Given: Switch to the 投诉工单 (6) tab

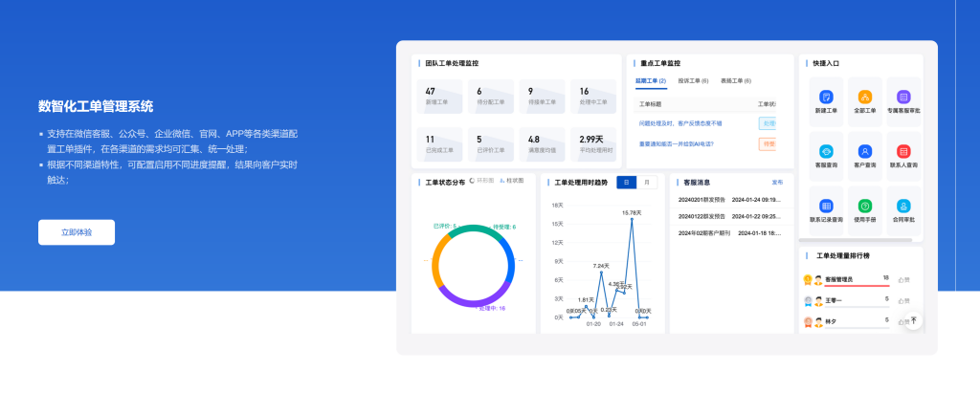Looking at the screenshot, I should 693,81.
